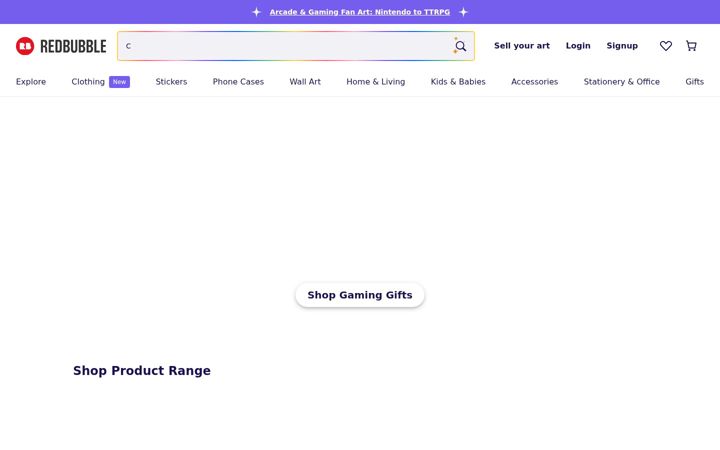Open the Stickers category
This screenshot has height=450, width=720.
(171, 82)
